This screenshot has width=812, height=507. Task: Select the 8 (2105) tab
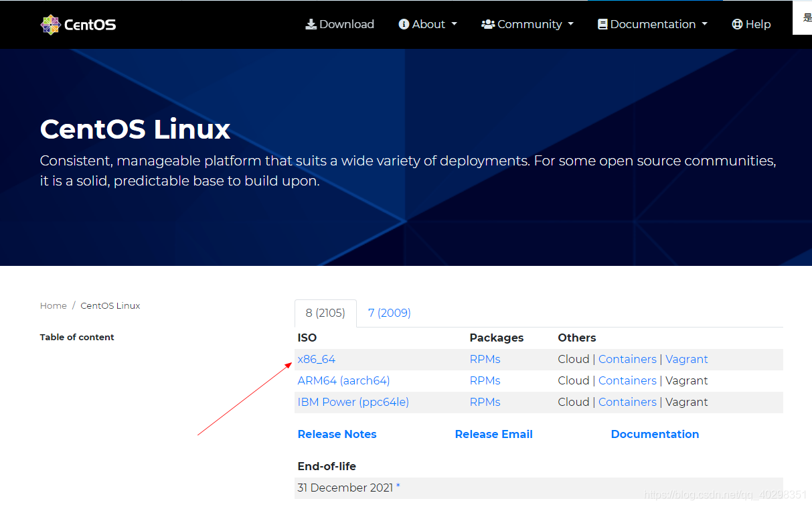pyautogui.click(x=325, y=313)
